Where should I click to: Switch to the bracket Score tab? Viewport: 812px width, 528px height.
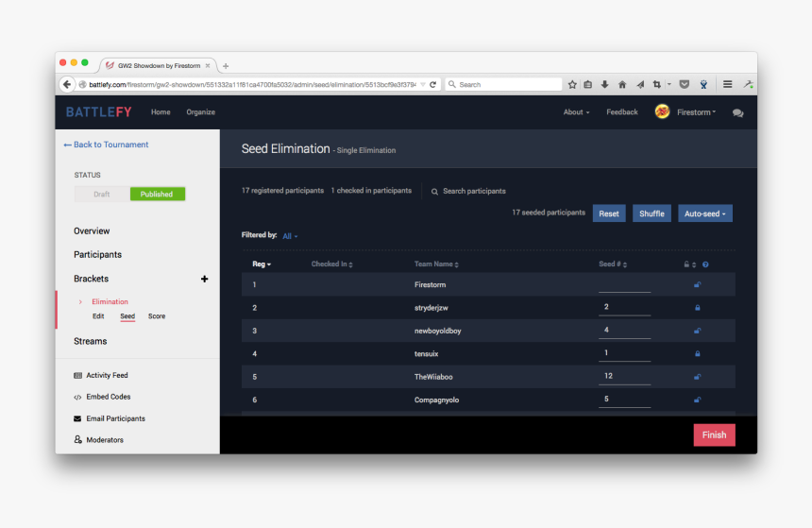(x=157, y=316)
